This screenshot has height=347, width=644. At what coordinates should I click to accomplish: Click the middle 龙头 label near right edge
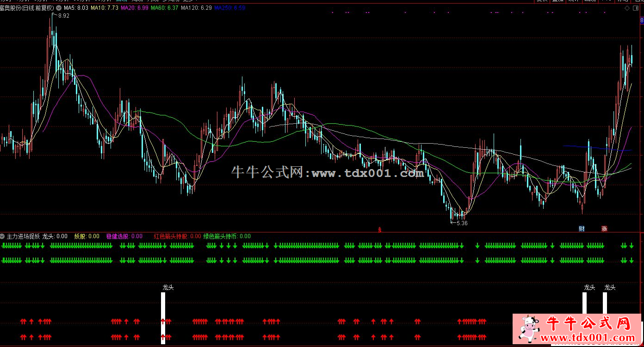point(589,287)
